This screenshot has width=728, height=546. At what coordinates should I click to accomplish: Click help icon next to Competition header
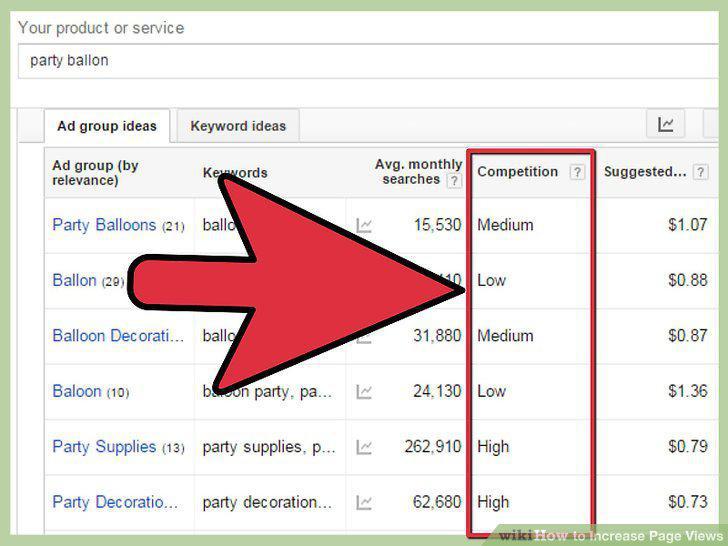(577, 172)
